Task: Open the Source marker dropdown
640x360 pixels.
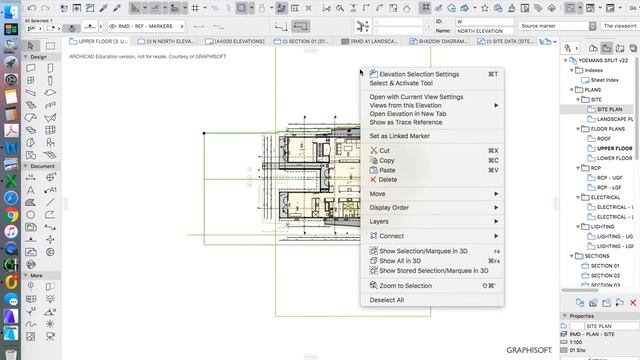Action: click(x=558, y=26)
